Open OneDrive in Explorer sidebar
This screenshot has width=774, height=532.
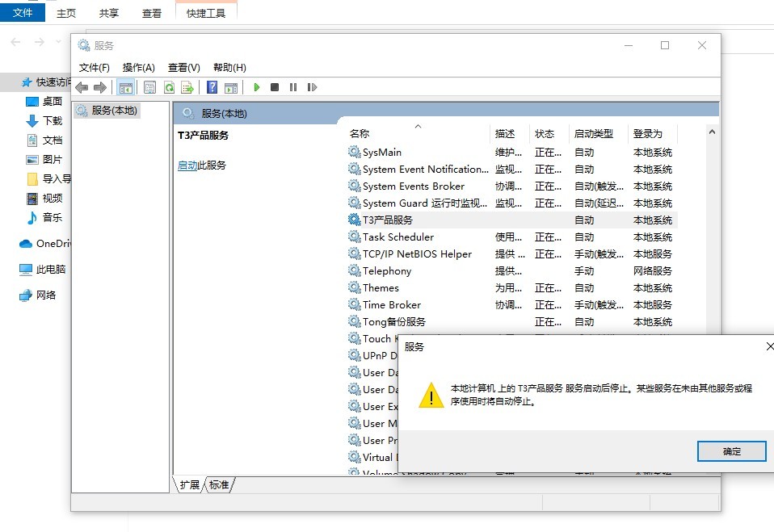(x=45, y=244)
